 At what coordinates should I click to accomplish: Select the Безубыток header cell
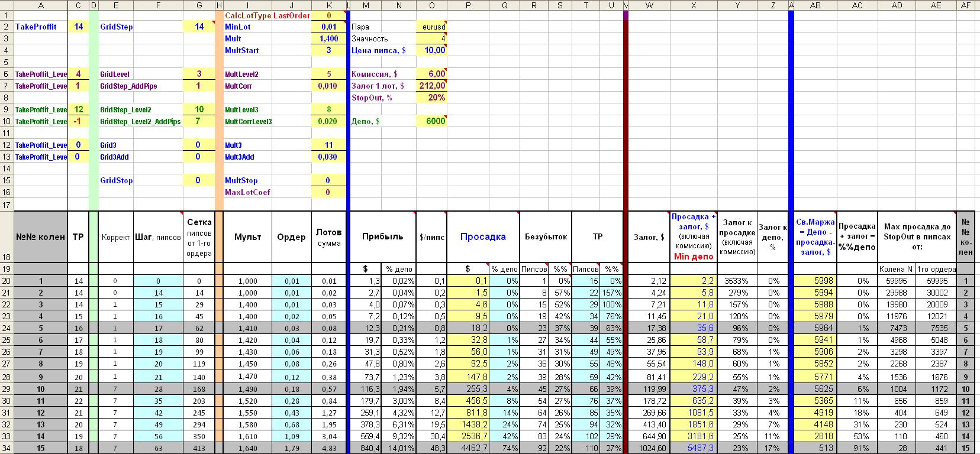click(546, 236)
